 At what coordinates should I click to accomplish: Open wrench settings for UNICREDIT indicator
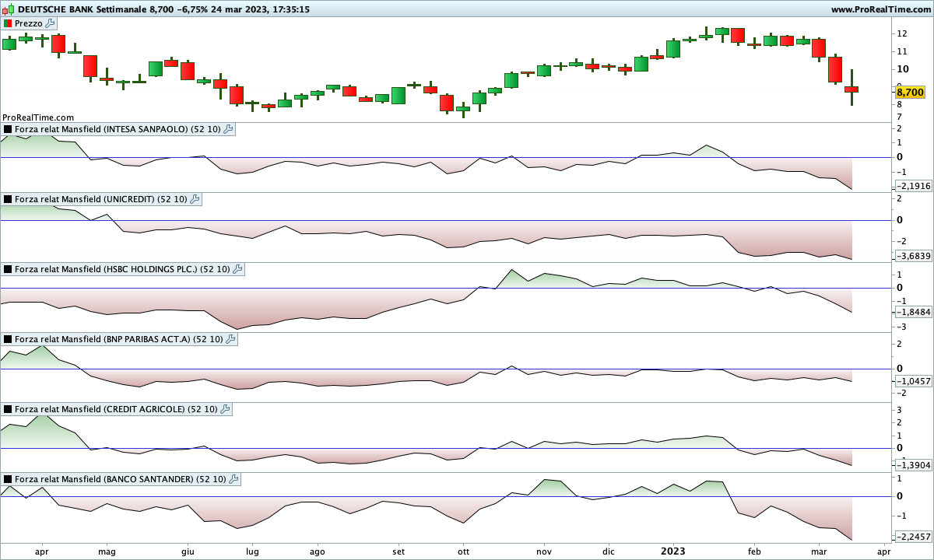coord(195,199)
